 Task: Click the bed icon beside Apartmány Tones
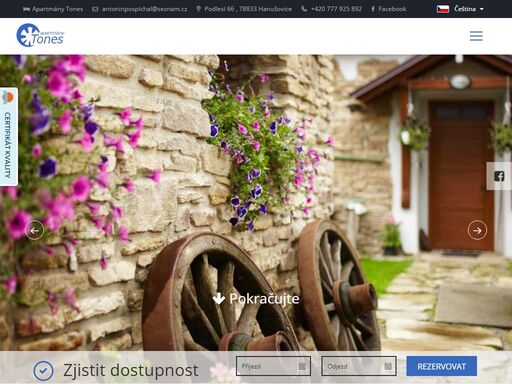pyautogui.click(x=26, y=9)
